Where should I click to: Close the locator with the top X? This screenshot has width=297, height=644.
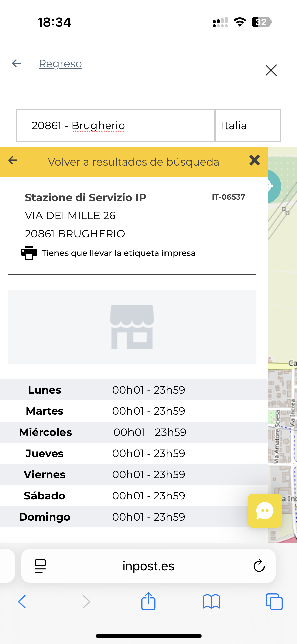tap(271, 70)
